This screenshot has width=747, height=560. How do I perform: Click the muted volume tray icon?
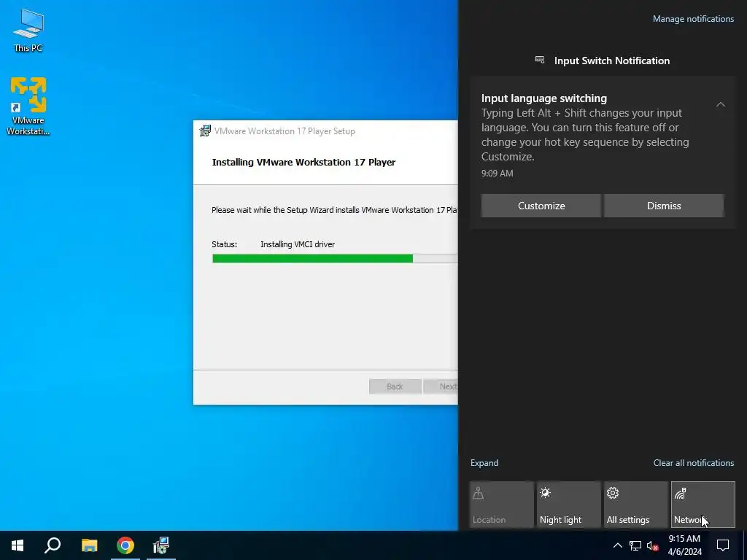tap(653, 545)
